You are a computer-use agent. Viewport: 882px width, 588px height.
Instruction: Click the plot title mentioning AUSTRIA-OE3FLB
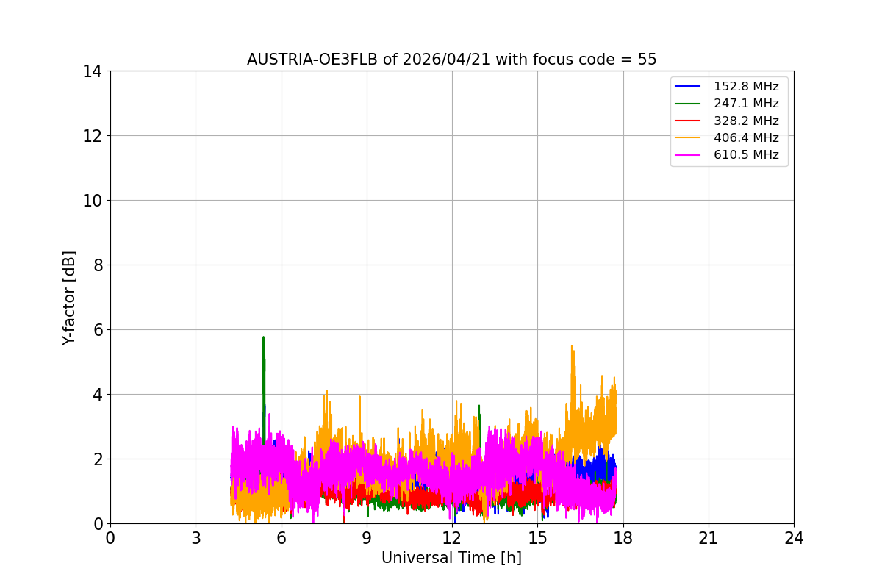click(451, 60)
